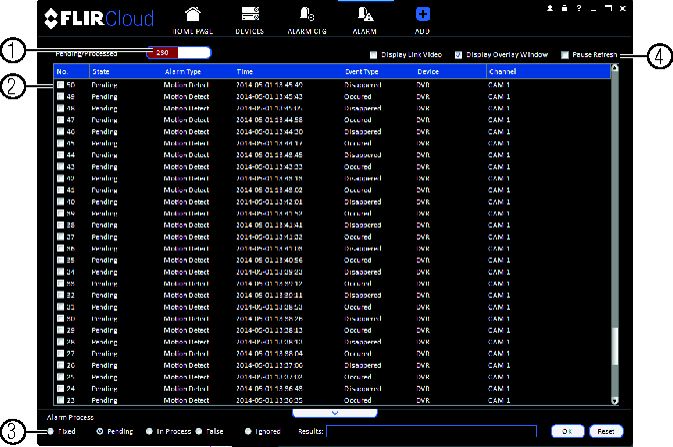
Task: Click the Pending/Processed progress bar
Action: point(179,52)
